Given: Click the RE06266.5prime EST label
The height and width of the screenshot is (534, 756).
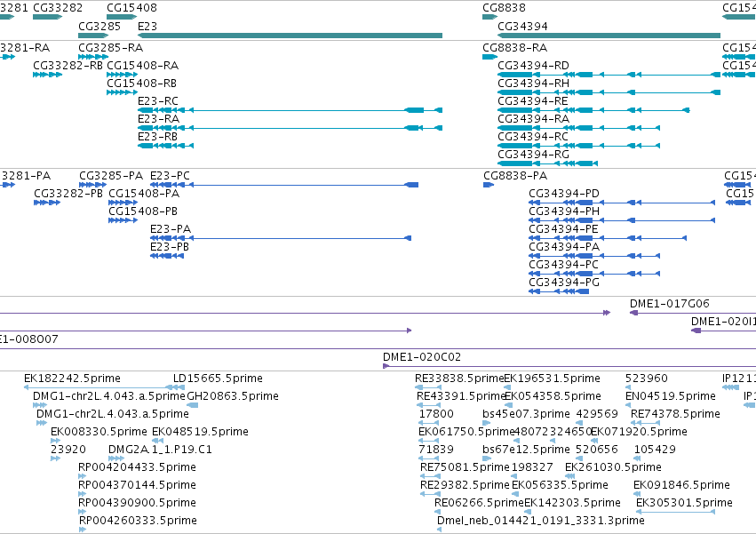Looking at the screenshot, I should pos(479,503).
